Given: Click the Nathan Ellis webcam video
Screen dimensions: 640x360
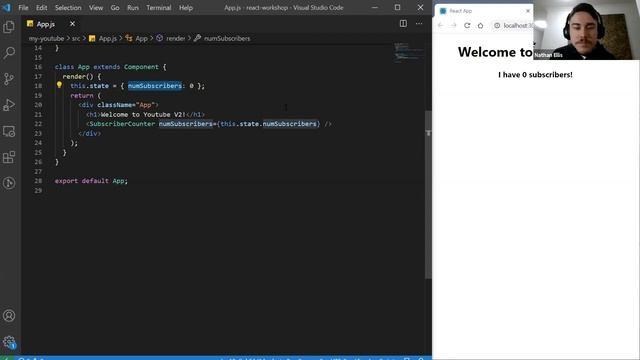Looking at the screenshot, I should click(586, 30).
